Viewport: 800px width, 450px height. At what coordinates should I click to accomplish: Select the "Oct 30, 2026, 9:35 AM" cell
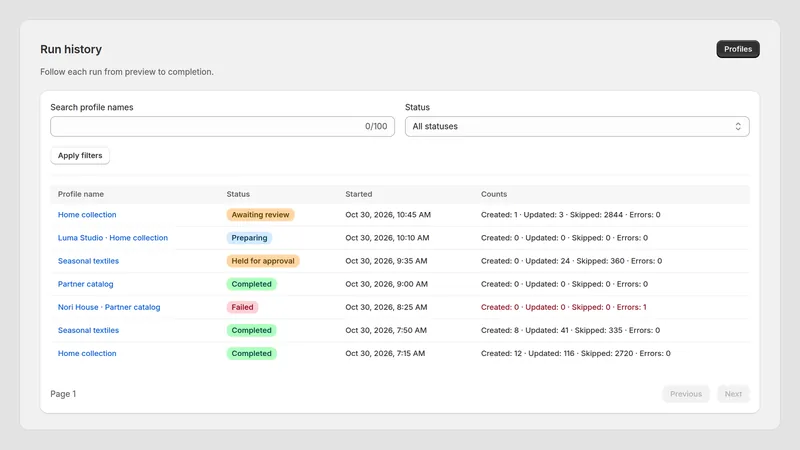[x=386, y=261]
